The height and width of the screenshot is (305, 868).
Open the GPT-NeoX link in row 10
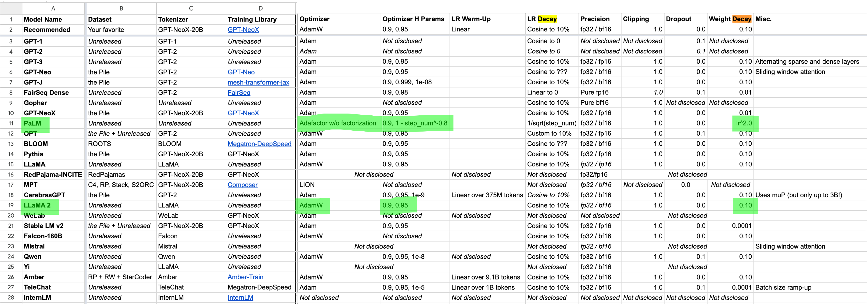[243, 113]
